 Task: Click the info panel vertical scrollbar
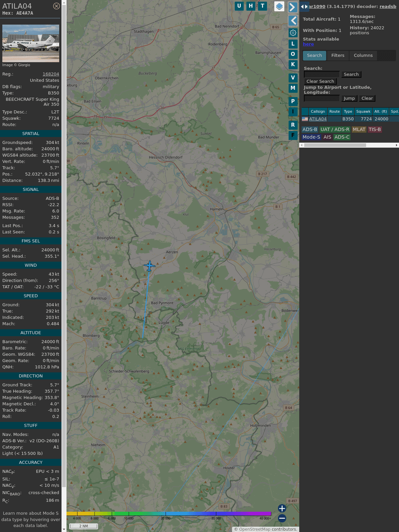64,246
